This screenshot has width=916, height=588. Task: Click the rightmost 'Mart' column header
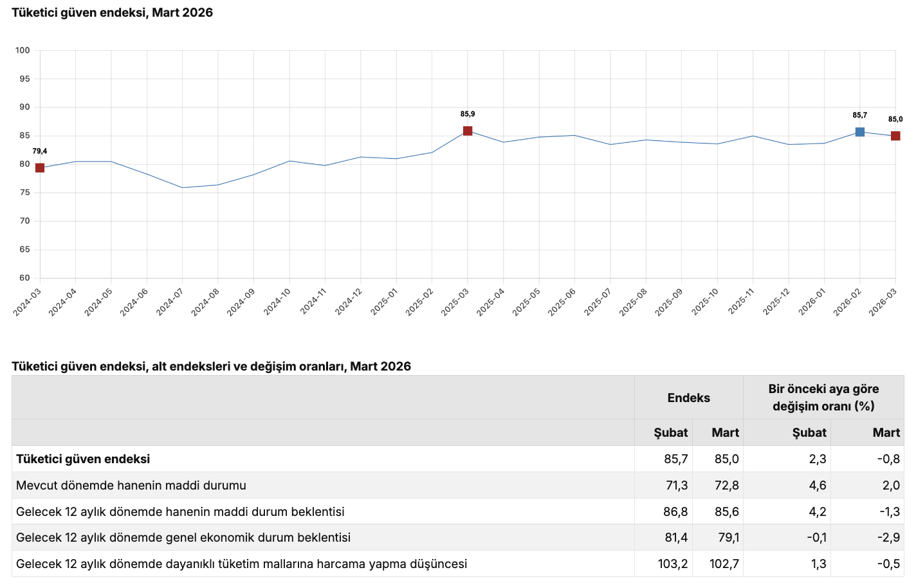pos(886,432)
